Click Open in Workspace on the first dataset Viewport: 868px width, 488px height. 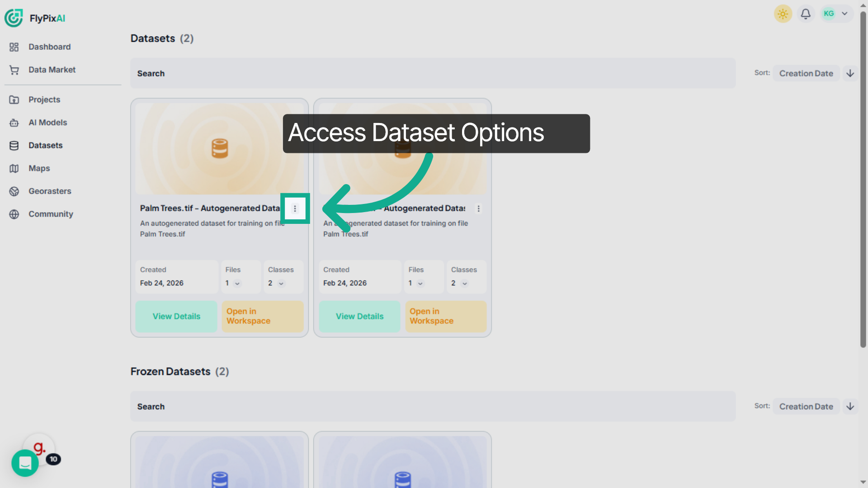(x=263, y=317)
